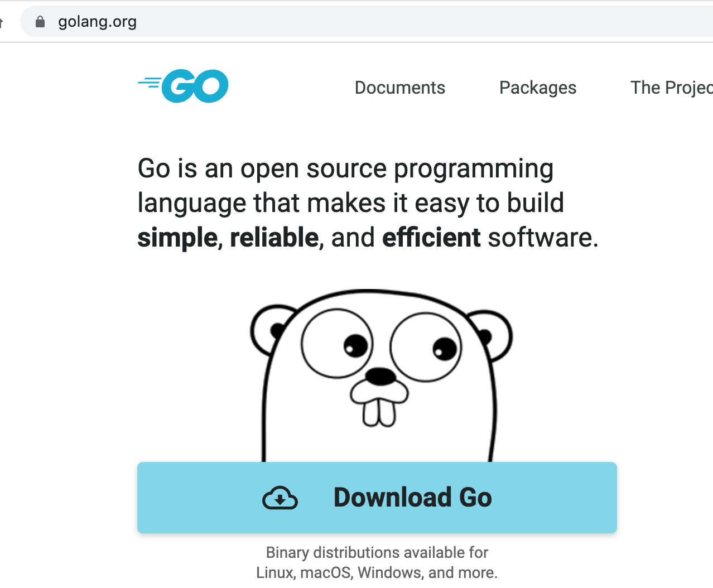Click the cloud download icon on the Download button

pos(281,498)
